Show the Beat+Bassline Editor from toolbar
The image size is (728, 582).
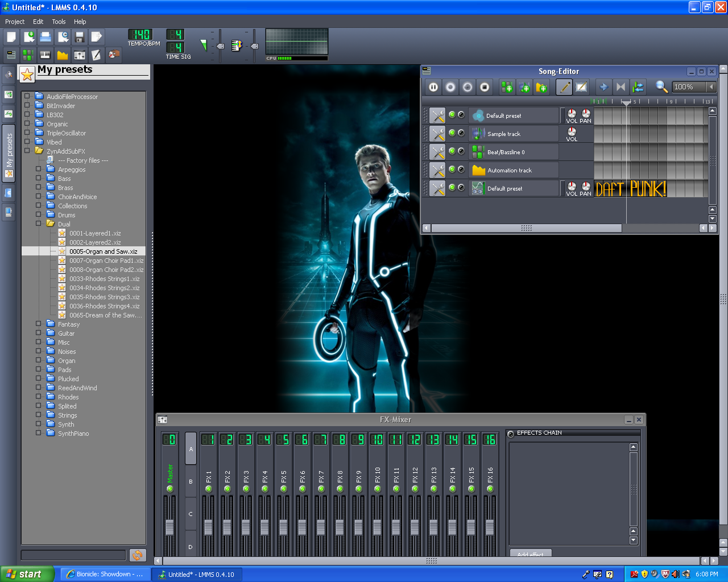click(x=28, y=55)
